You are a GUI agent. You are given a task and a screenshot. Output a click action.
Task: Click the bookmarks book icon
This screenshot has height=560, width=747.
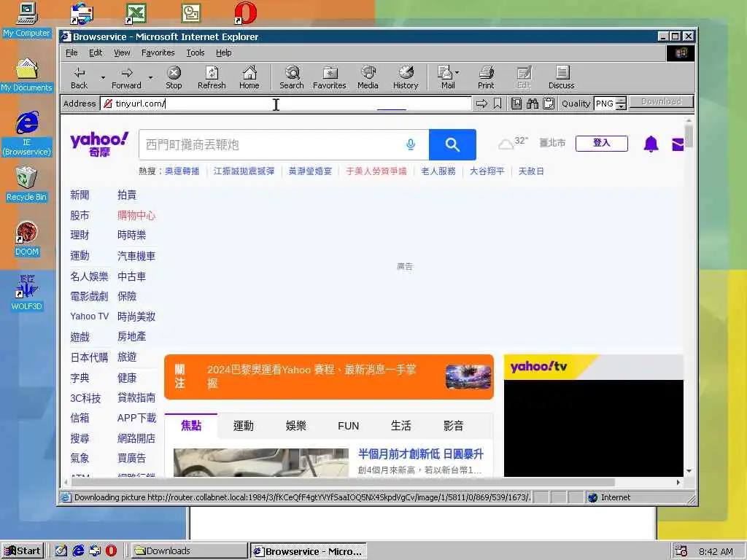516,104
